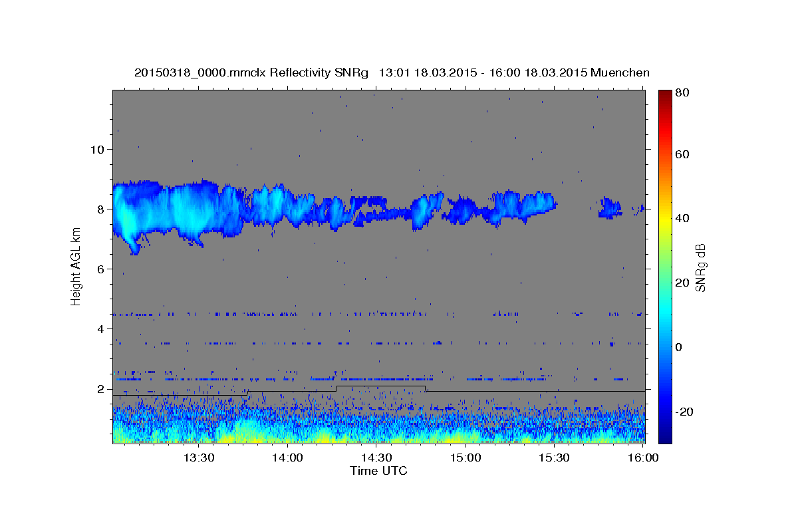Viewport: 798px width, 532px height.
Task: Click the colorbar value 60
Action: [x=682, y=154]
